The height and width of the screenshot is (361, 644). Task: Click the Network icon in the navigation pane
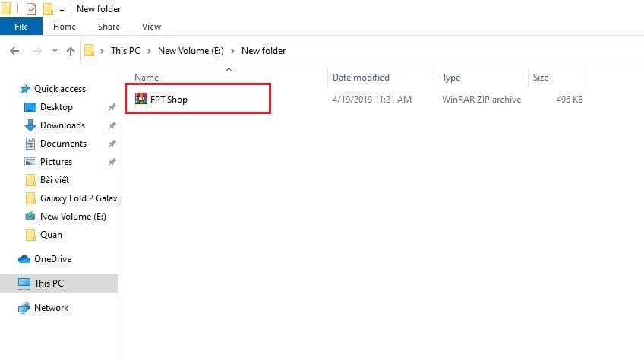click(24, 308)
